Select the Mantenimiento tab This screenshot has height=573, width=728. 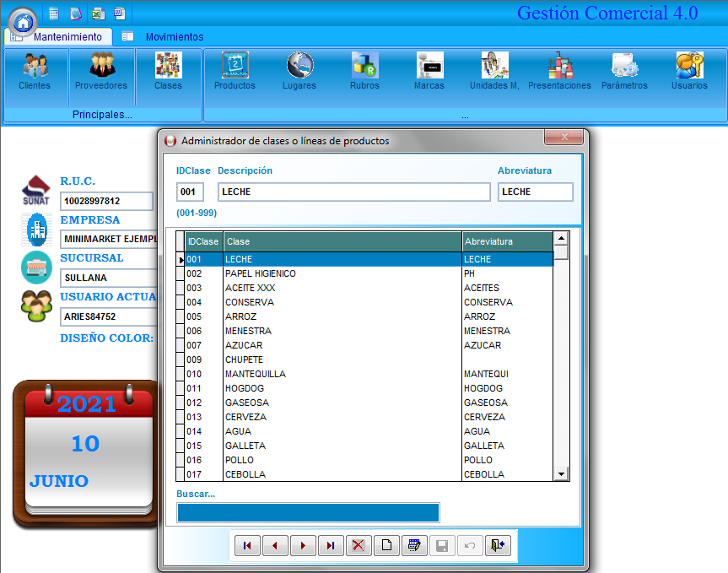pos(67,37)
